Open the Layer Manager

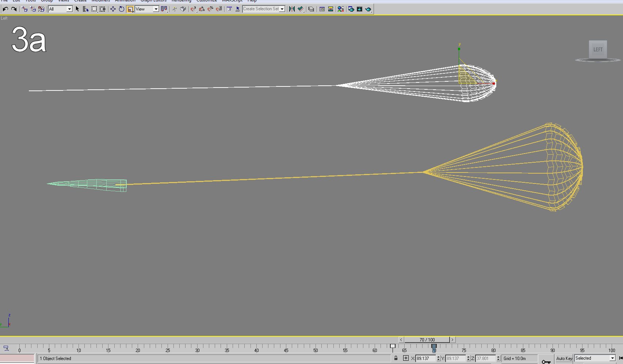click(x=311, y=9)
